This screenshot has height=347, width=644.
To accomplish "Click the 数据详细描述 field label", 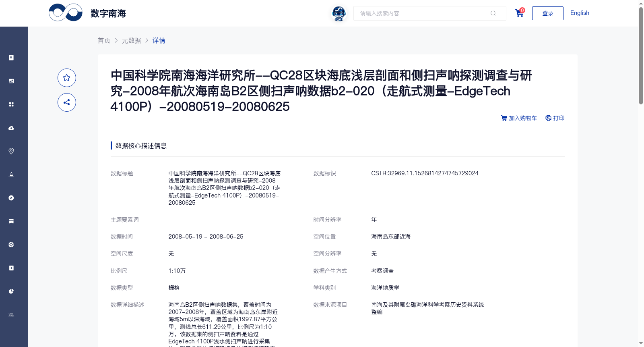I will (x=128, y=305).
